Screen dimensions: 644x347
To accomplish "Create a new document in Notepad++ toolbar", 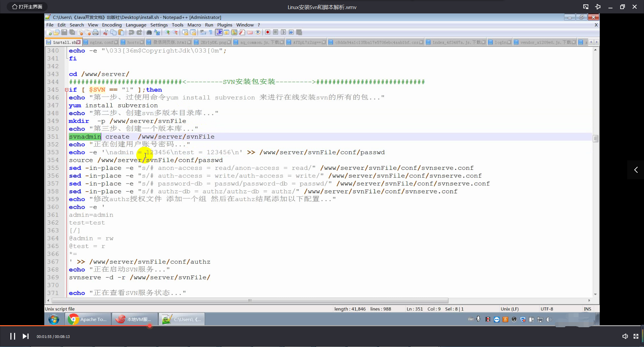I will tap(49, 32).
